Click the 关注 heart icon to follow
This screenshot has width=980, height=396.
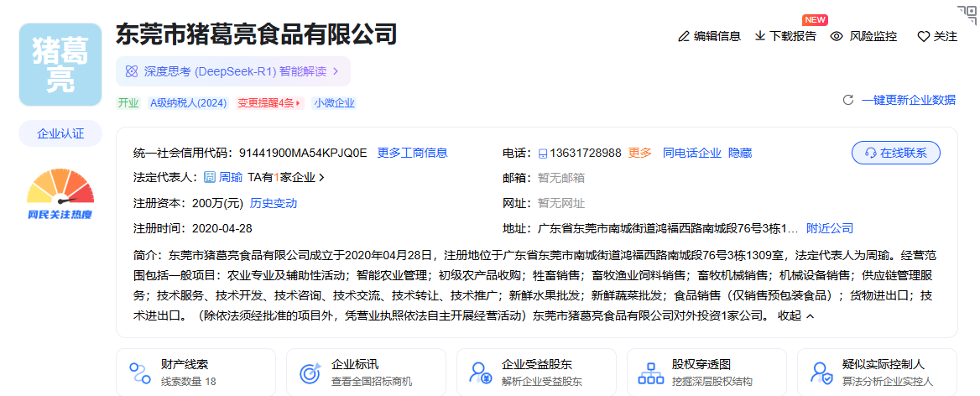923,36
